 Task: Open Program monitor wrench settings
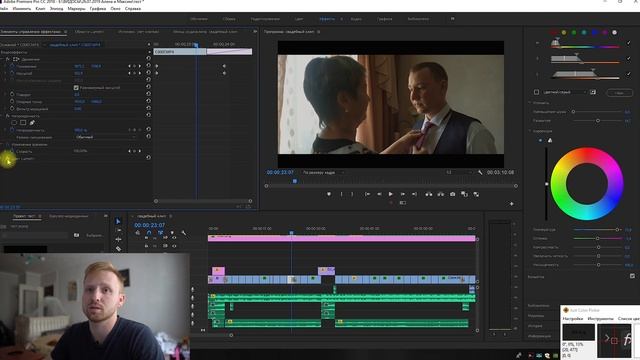click(x=480, y=173)
